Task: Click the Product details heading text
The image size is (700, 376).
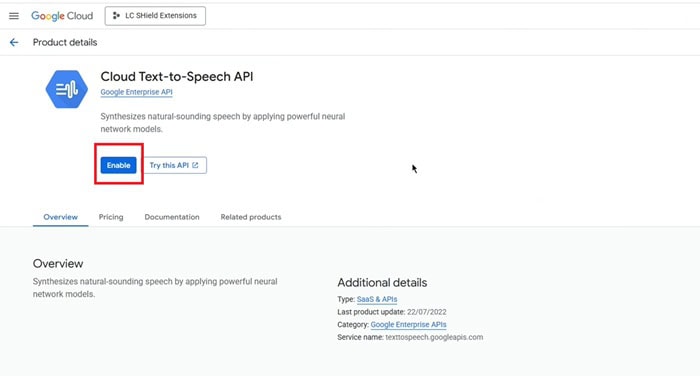Action: [x=65, y=42]
